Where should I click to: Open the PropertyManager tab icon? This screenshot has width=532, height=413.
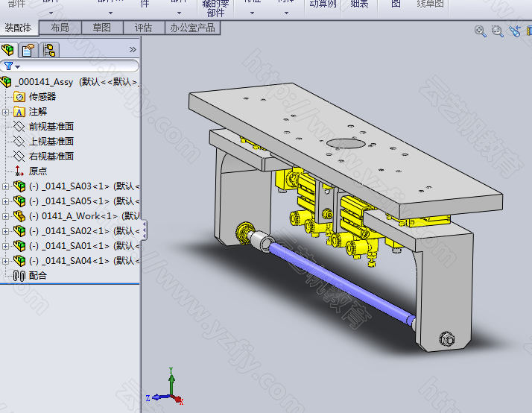click(x=28, y=50)
